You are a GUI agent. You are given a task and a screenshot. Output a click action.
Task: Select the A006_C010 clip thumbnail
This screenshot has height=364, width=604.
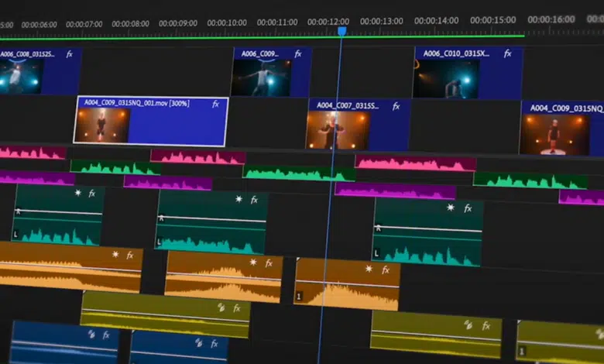point(446,79)
